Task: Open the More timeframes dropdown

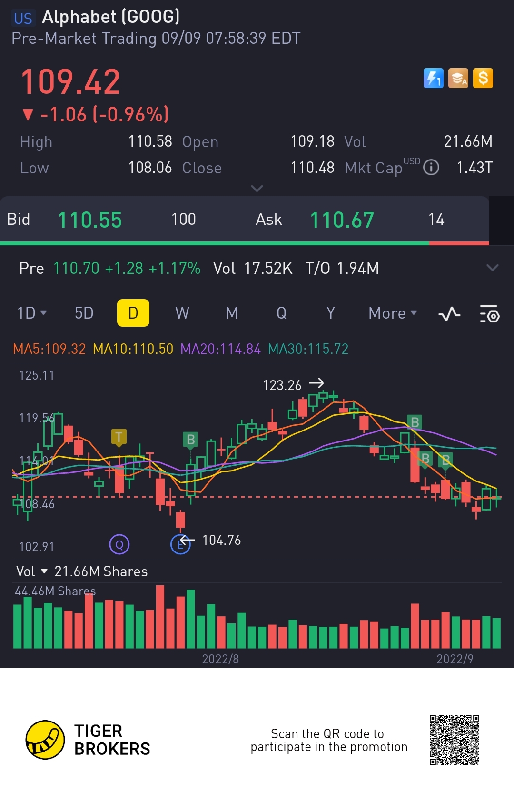Action: tap(393, 313)
